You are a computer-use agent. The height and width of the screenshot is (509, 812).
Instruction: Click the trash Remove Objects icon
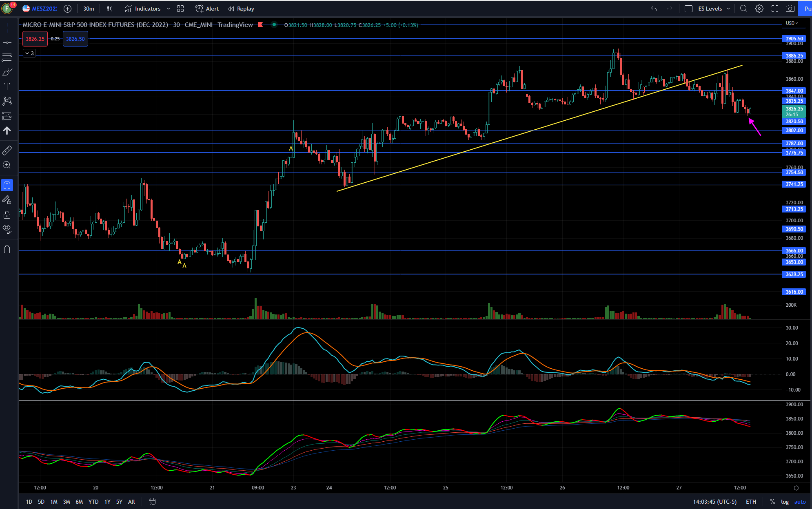click(x=7, y=250)
